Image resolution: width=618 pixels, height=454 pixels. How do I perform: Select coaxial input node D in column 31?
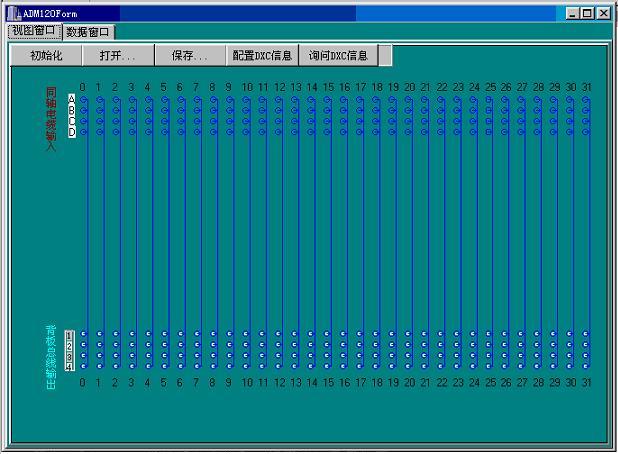pos(587,132)
